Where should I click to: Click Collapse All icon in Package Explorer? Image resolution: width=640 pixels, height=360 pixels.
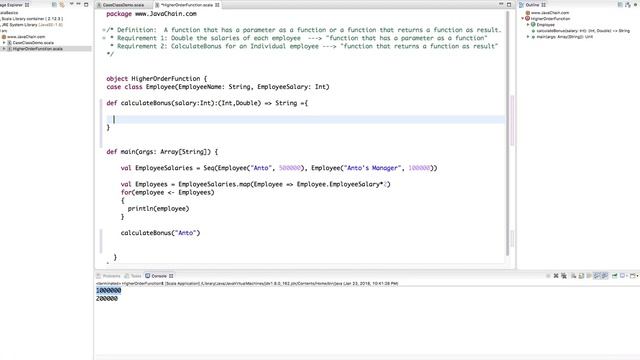click(54, 5)
